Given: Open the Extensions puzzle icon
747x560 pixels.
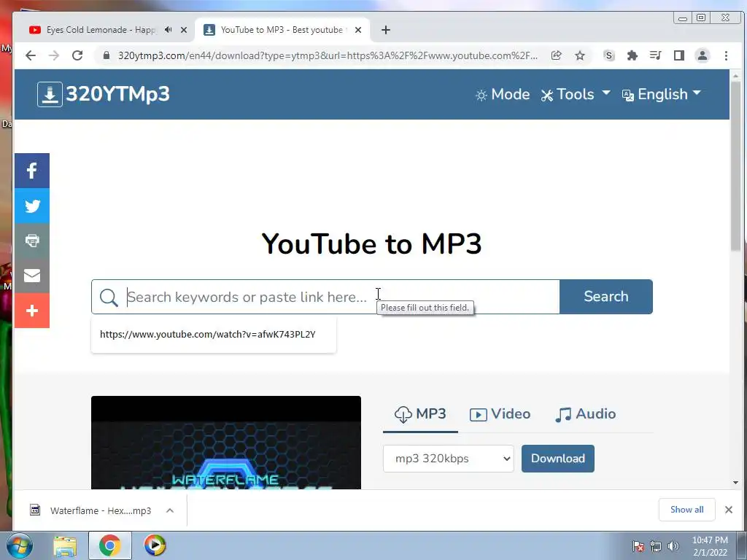Looking at the screenshot, I should click(632, 55).
